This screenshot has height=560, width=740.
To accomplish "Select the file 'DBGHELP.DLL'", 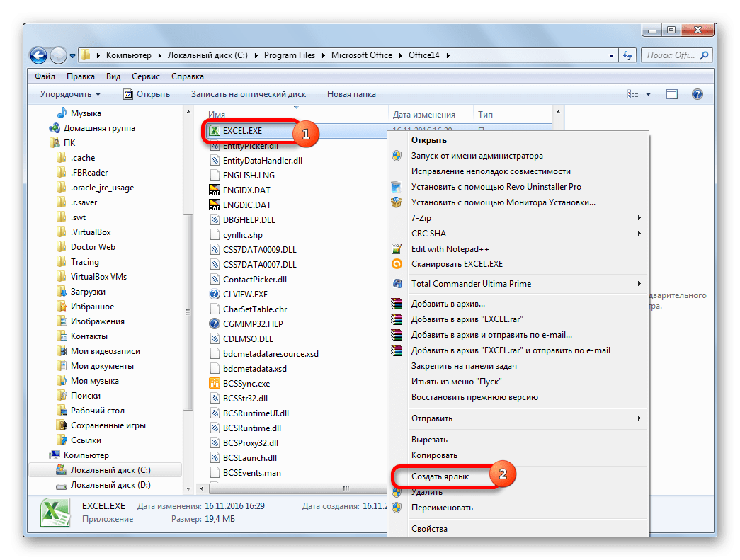I will (x=249, y=220).
